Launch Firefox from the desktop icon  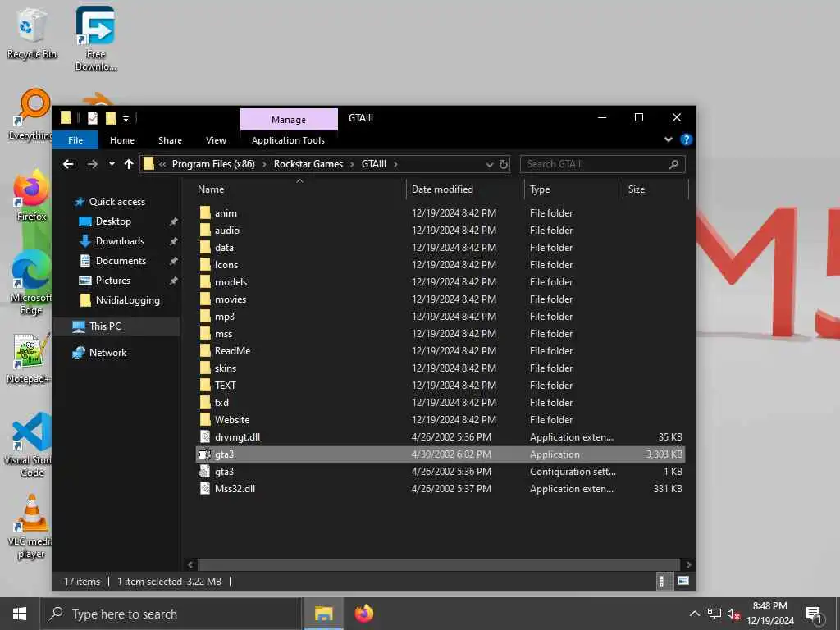32,196
